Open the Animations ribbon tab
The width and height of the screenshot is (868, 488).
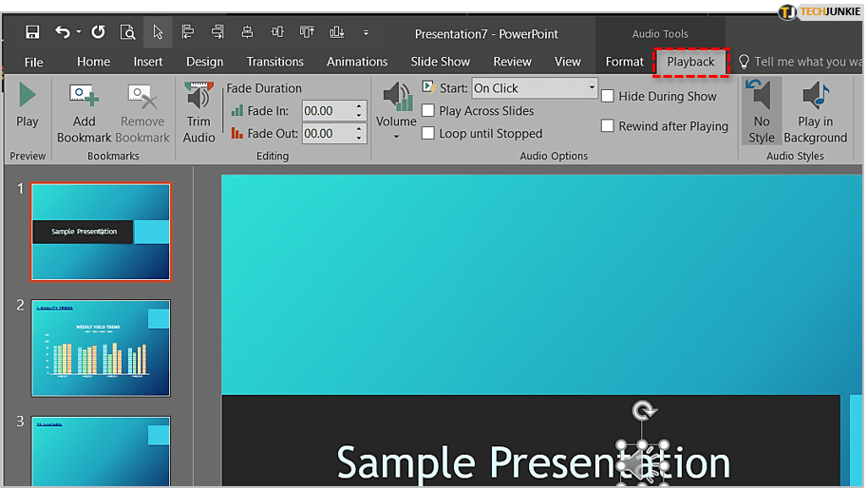click(357, 62)
